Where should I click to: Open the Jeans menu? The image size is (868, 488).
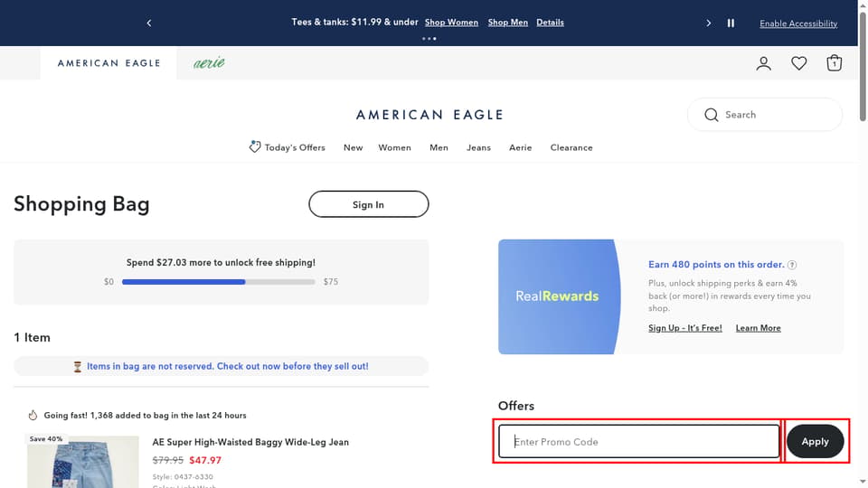[478, 147]
